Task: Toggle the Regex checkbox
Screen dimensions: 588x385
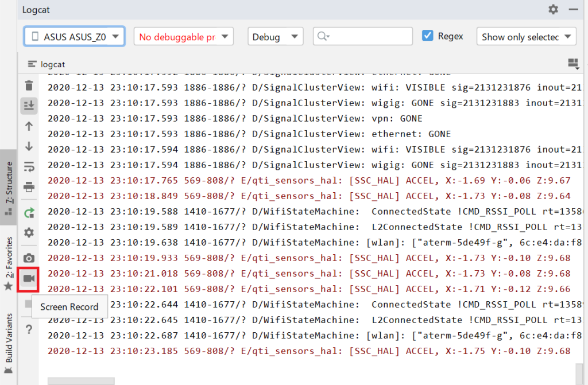Action: pyautogui.click(x=427, y=36)
